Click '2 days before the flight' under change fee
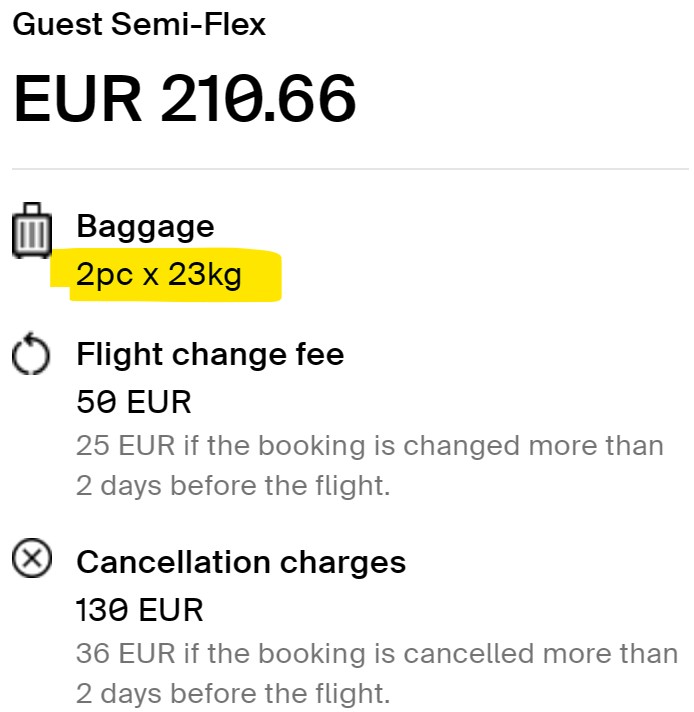The image size is (694, 712). 233,486
